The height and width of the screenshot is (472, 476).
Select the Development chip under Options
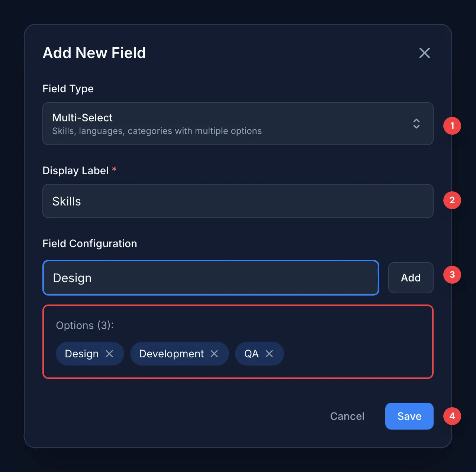click(x=171, y=354)
